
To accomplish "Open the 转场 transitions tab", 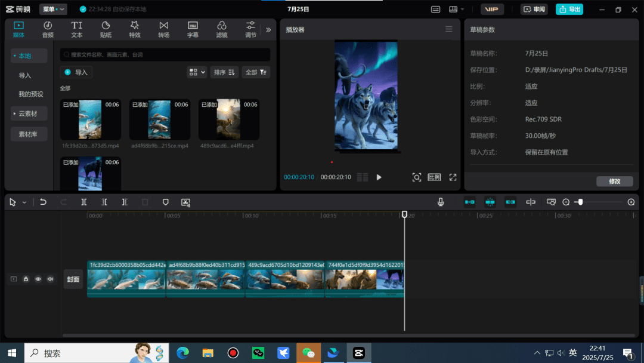I will click(164, 30).
